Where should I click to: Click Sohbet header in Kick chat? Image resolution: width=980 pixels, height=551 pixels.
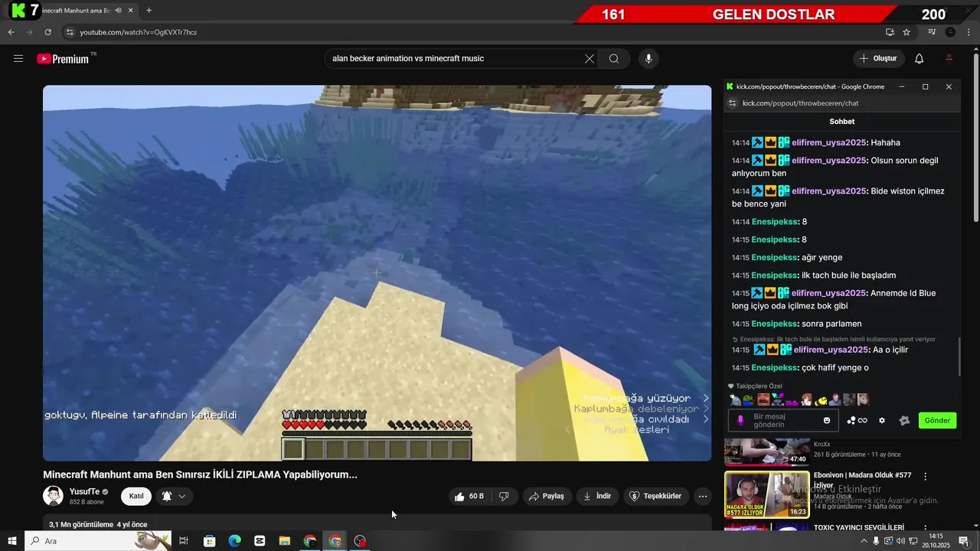pos(842,122)
